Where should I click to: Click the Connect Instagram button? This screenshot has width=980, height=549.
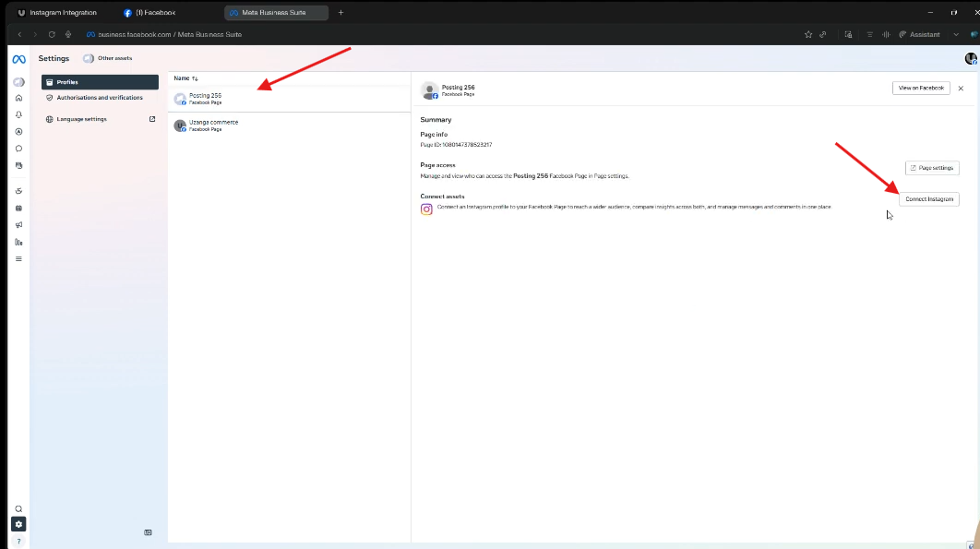tap(928, 199)
